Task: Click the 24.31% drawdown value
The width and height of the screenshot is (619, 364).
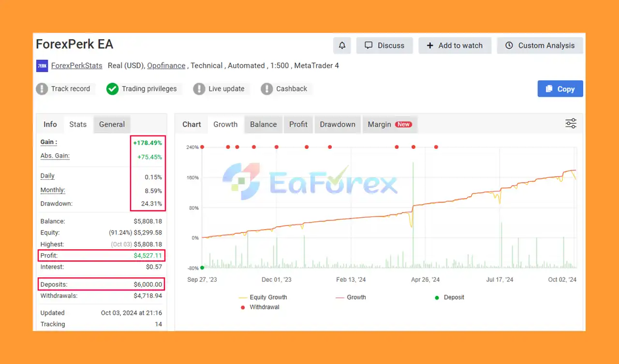Action: 152,204
